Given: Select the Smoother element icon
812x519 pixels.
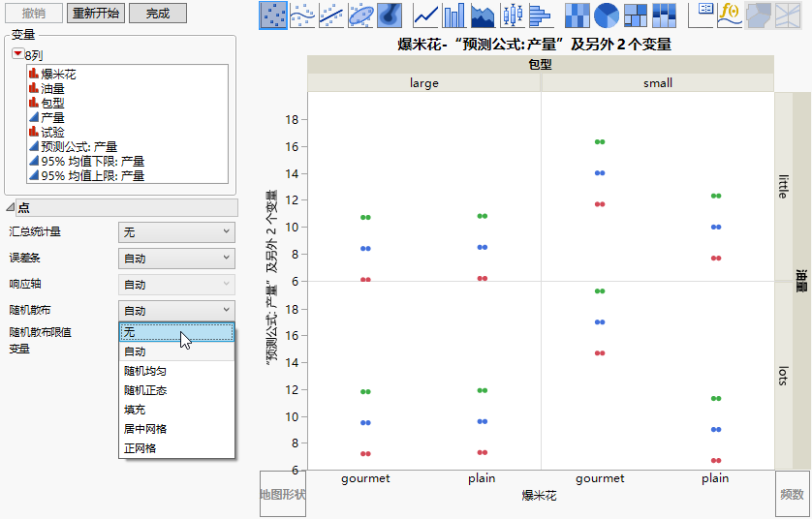Looking at the screenshot, I should [303, 15].
